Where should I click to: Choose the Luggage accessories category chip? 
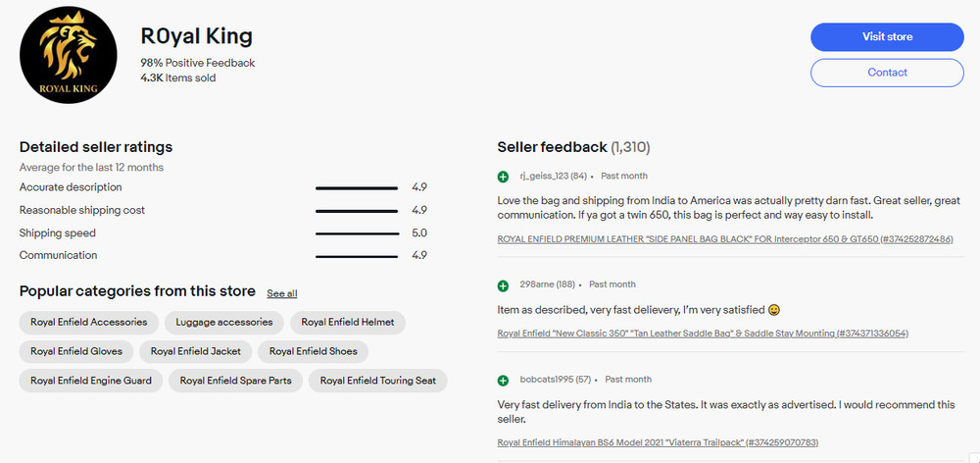(224, 322)
